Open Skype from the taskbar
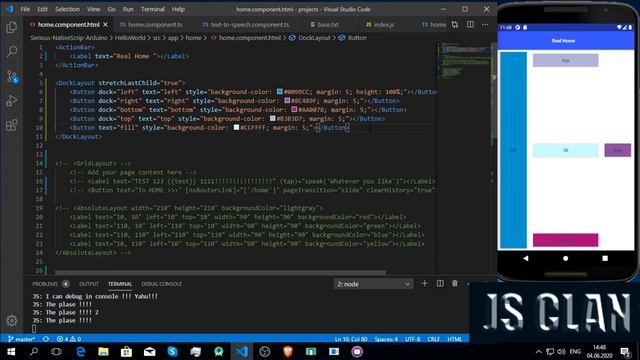Screen dimensions: 640x360 [173, 351]
